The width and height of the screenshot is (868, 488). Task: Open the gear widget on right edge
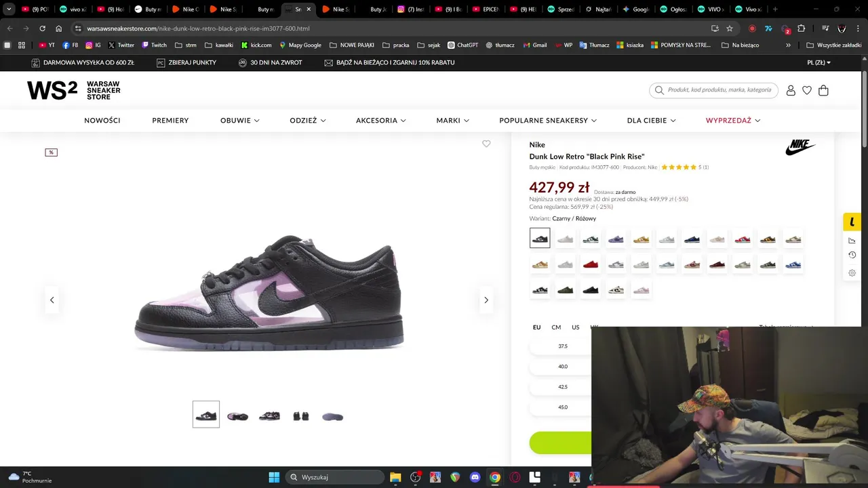[852, 273]
